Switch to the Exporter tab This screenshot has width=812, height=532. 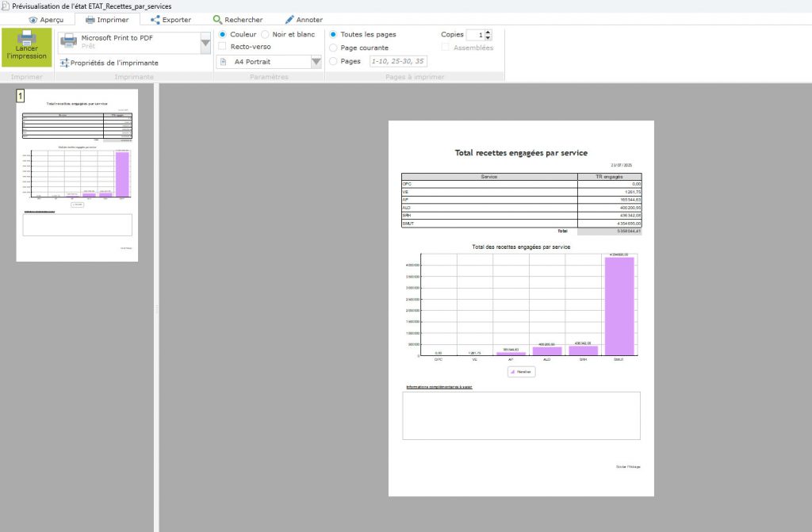click(x=170, y=20)
